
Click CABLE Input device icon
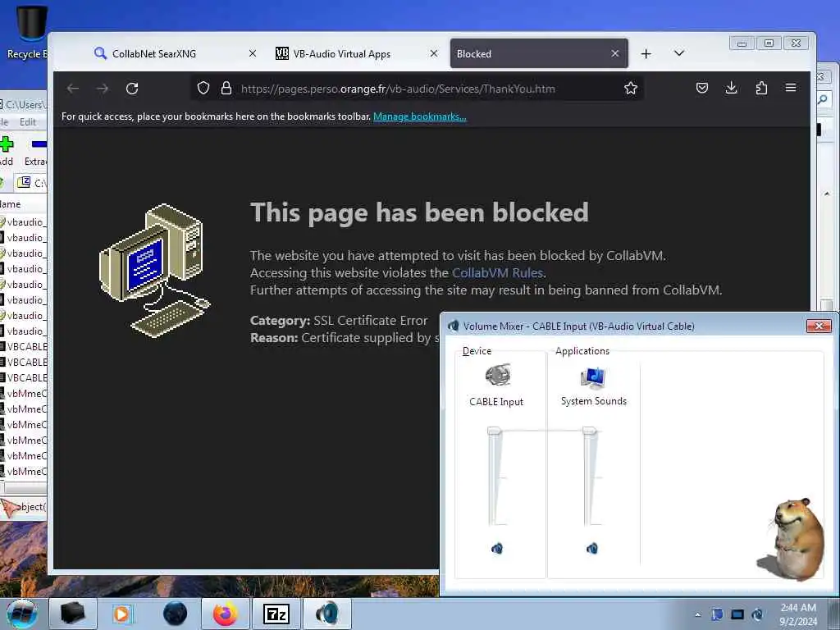498,375
